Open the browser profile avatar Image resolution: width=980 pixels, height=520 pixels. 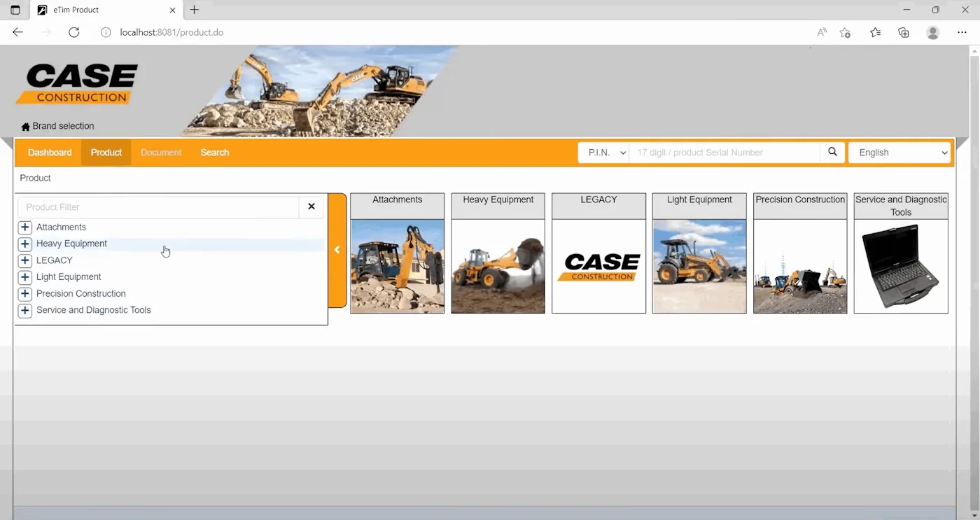pos(933,32)
